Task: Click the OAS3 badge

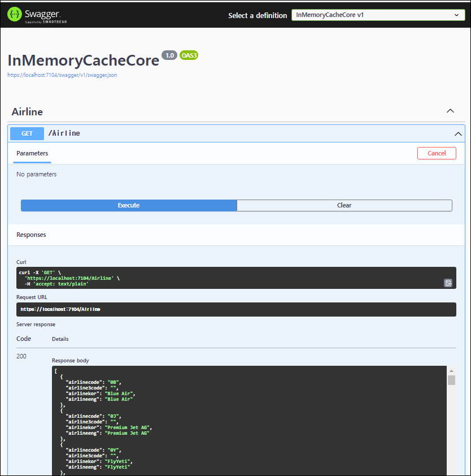Action: (189, 55)
